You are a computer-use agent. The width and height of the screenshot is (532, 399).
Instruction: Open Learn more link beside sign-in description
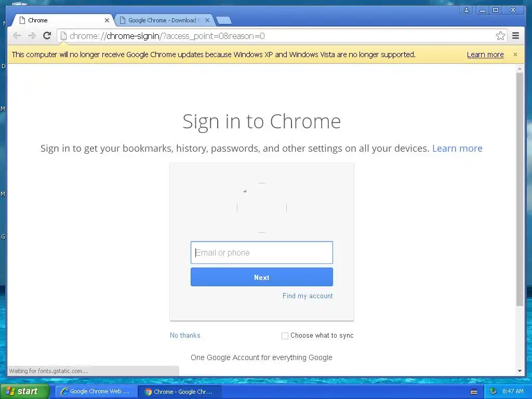click(457, 148)
